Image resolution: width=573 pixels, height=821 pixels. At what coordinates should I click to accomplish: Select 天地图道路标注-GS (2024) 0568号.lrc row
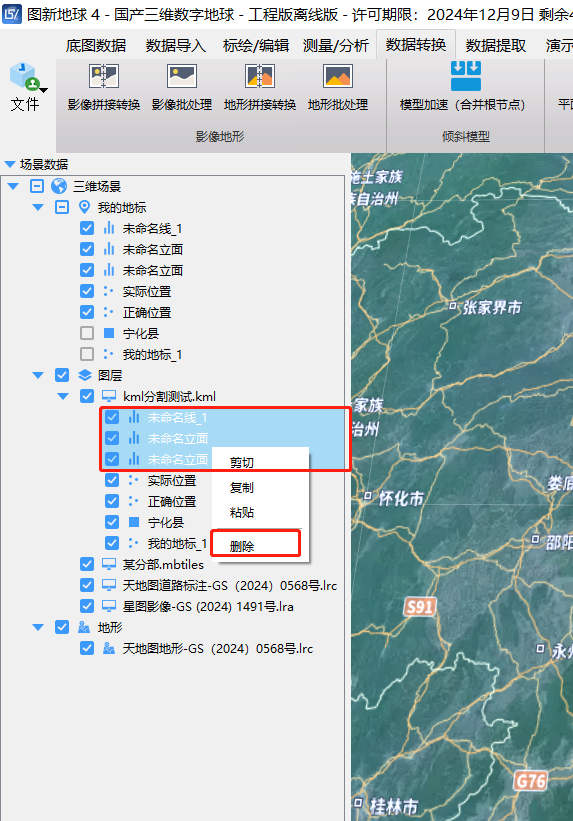click(x=229, y=585)
